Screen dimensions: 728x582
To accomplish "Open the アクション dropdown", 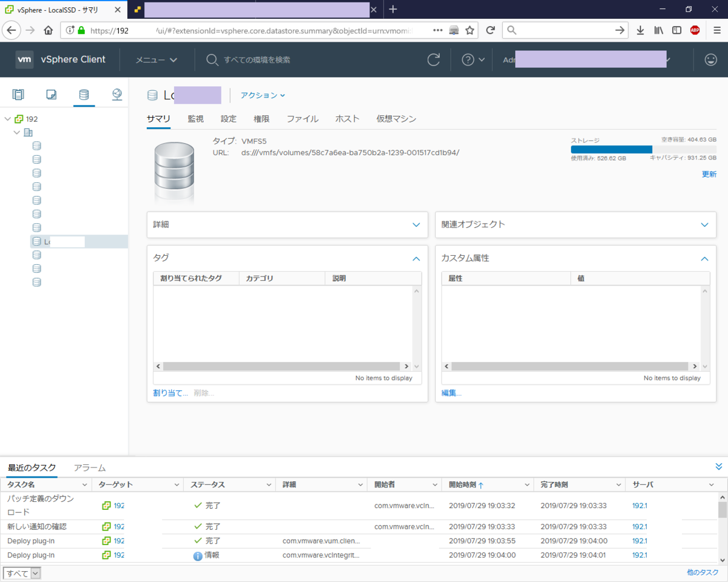I will coord(263,95).
